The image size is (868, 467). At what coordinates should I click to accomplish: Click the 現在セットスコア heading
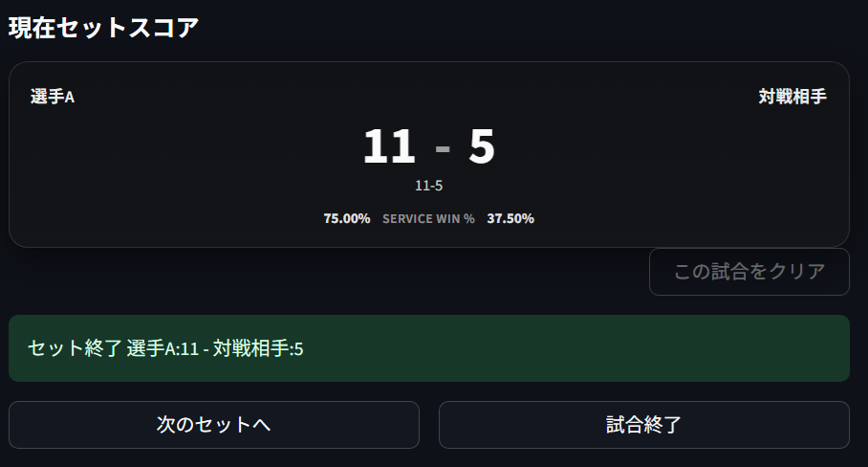pos(103,28)
